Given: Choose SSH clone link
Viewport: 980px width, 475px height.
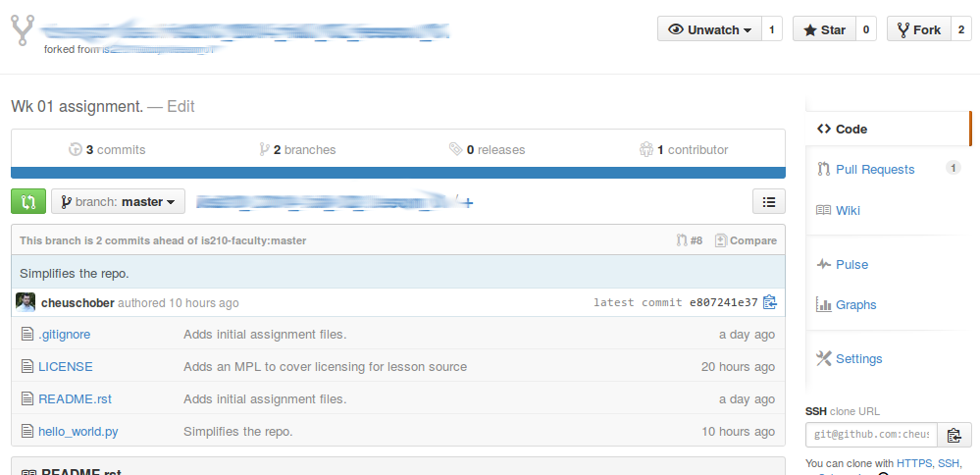Looking at the screenshot, I should tap(949, 463).
